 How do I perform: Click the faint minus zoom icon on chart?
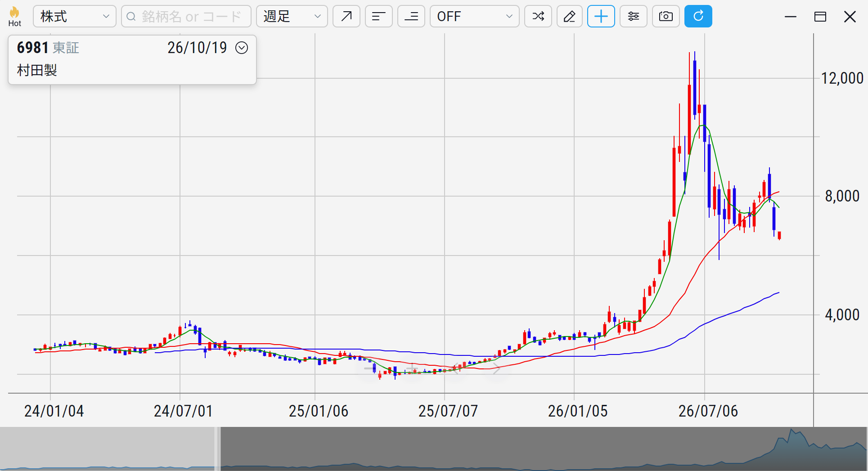point(370,369)
